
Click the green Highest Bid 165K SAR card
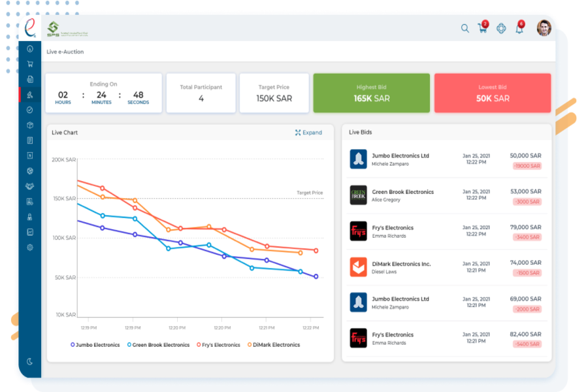click(371, 93)
